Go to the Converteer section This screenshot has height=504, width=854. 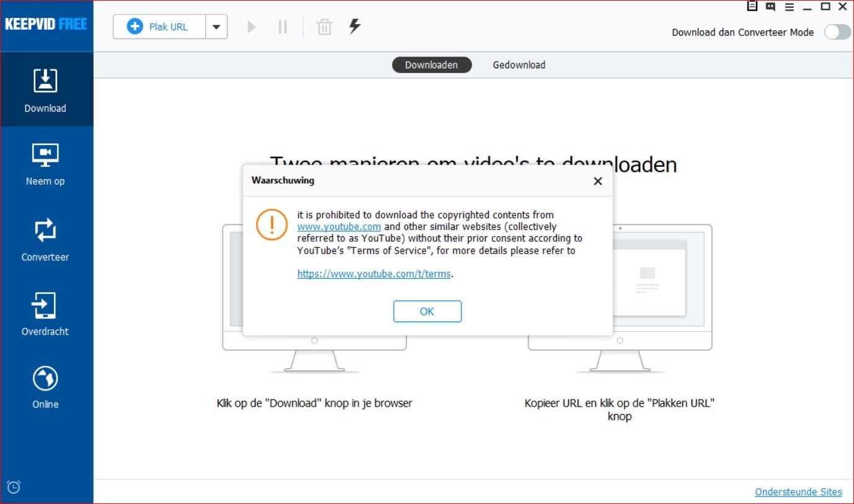(x=45, y=239)
